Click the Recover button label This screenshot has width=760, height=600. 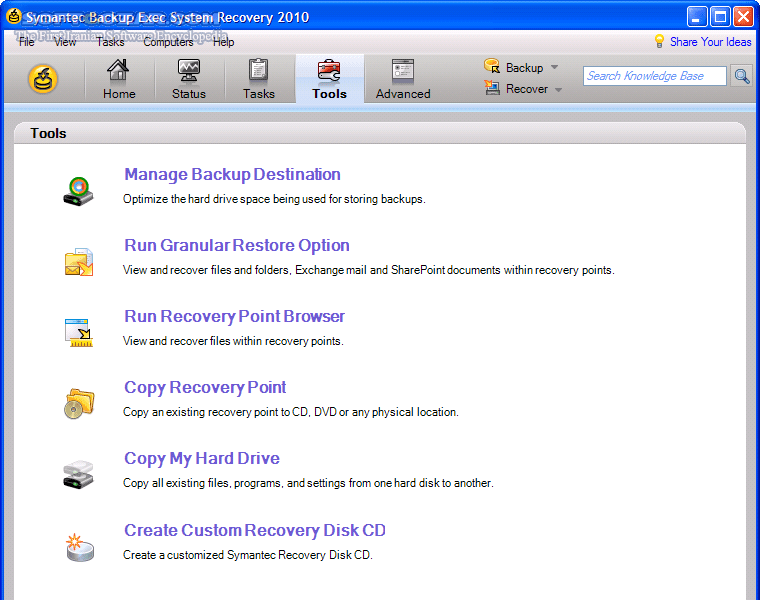pos(527,89)
